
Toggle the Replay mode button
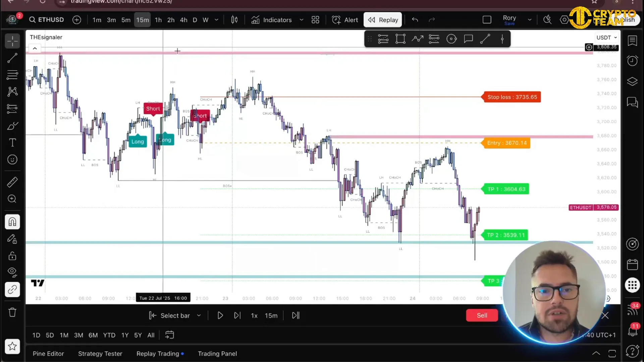pos(383,20)
